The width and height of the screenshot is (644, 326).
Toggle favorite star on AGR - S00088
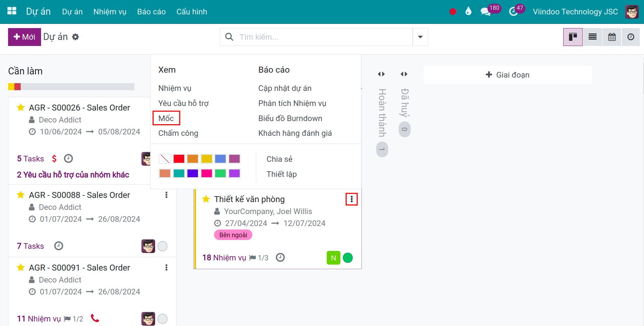[21, 195]
